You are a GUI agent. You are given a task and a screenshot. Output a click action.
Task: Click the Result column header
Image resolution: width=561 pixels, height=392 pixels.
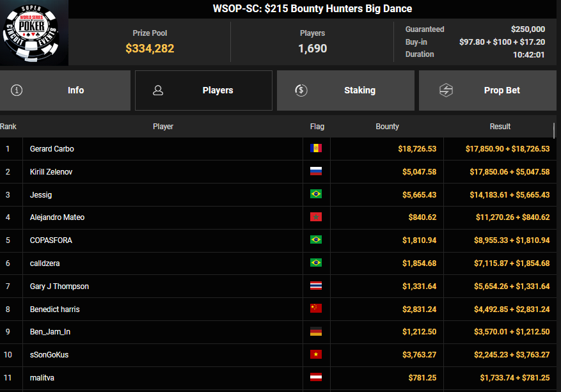coord(500,127)
